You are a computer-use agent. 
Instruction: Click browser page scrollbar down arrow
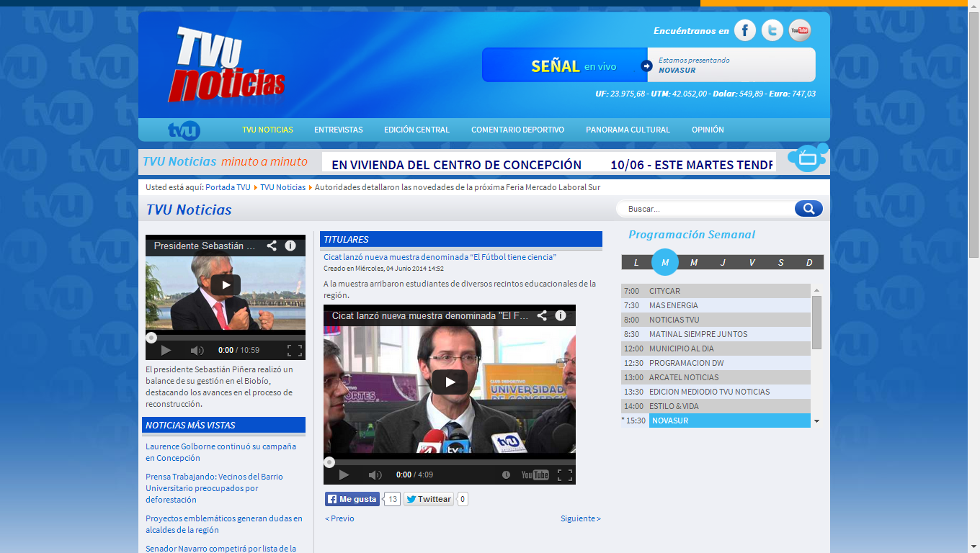pos(974,547)
